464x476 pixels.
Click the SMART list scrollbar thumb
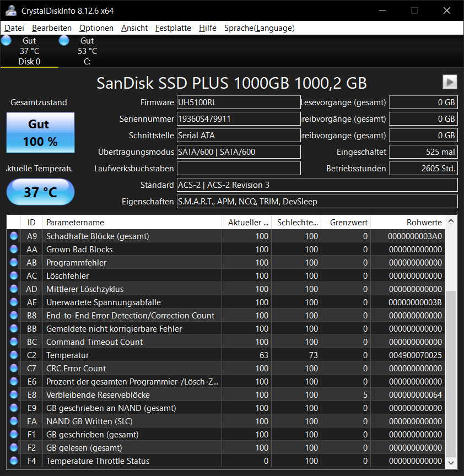tap(451, 374)
